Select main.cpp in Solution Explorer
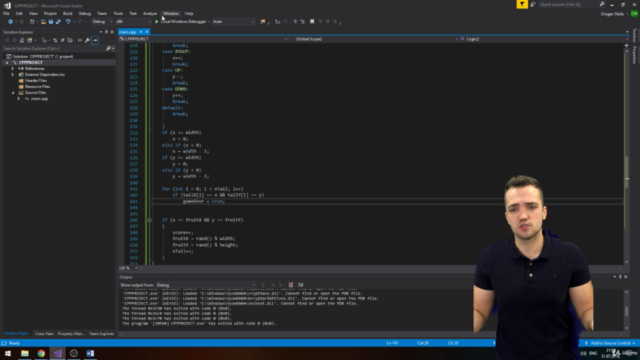This screenshot has width=640, height=360. click(x=39, y=99)
